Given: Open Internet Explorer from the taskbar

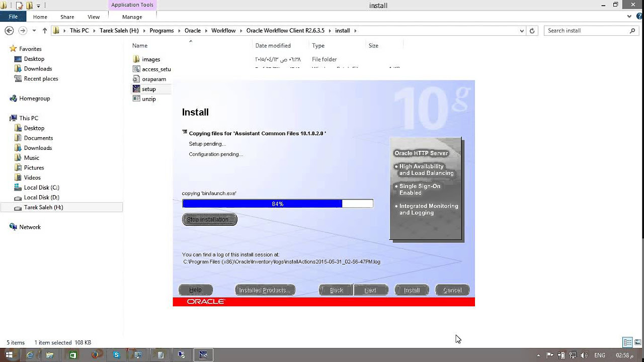Looking at the screenshot, I should pyautogui.click(x=30, y=355).
